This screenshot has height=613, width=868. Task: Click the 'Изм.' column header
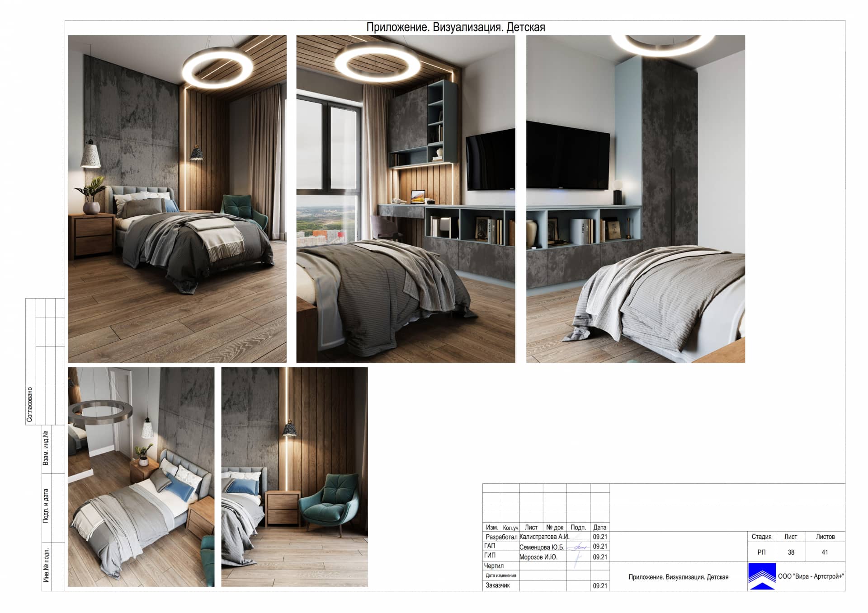click(x=492, y=527)
